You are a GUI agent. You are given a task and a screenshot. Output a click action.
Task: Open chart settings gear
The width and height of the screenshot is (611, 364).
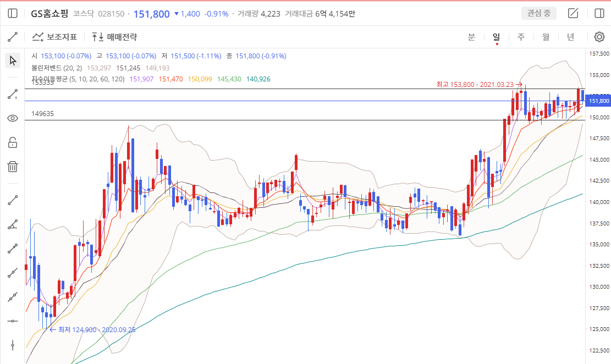[599, 37]
